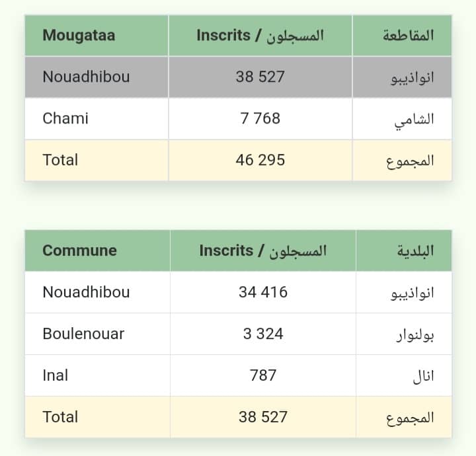
Task: Click the المقاطعة column header
Action: pos(402,36)
